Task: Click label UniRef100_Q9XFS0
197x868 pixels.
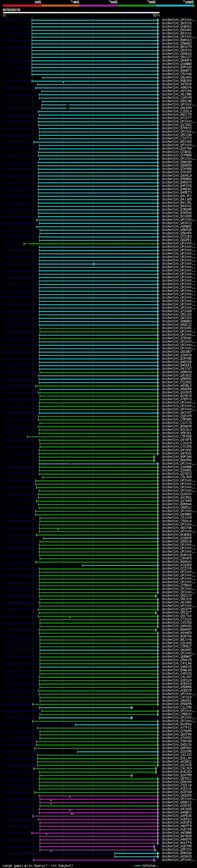Action: (177, 50)
